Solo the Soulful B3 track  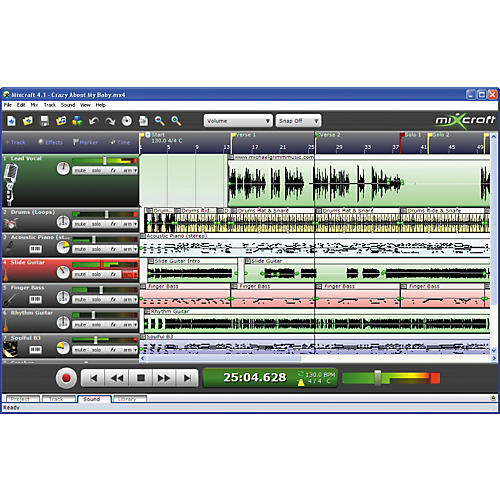(96, 350)
